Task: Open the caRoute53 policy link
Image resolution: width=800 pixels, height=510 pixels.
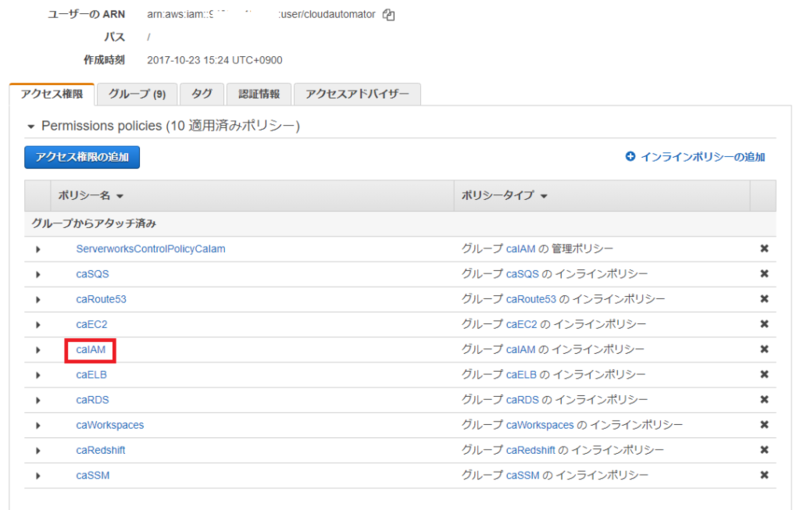Action: (x=101, y=299)
